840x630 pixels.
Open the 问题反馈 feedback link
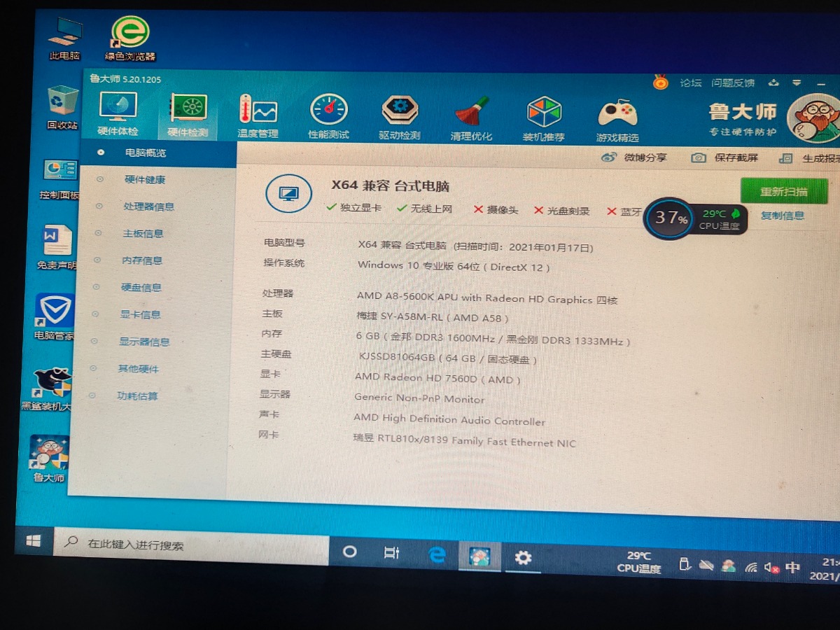tap(733, 83)
